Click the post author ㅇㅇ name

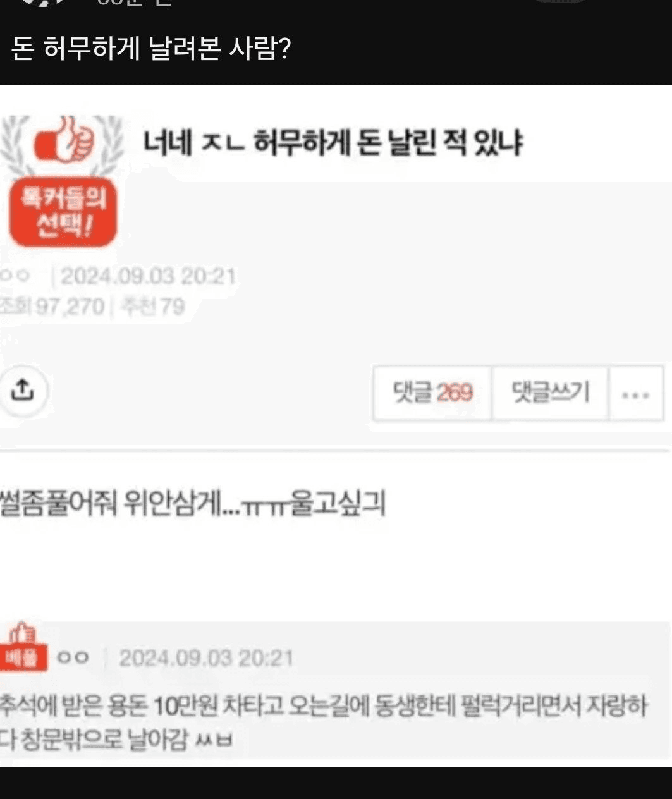click(14, 276)
